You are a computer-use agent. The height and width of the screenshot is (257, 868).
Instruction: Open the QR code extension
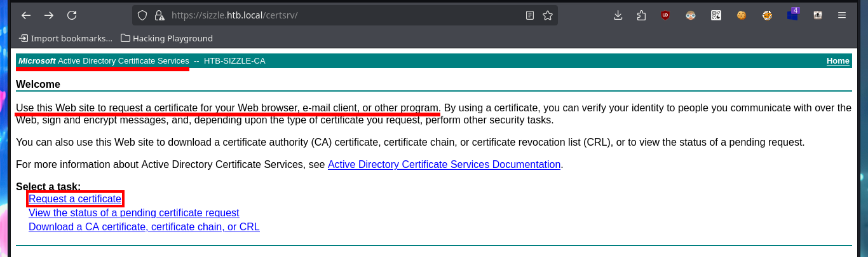click(716, 15)
